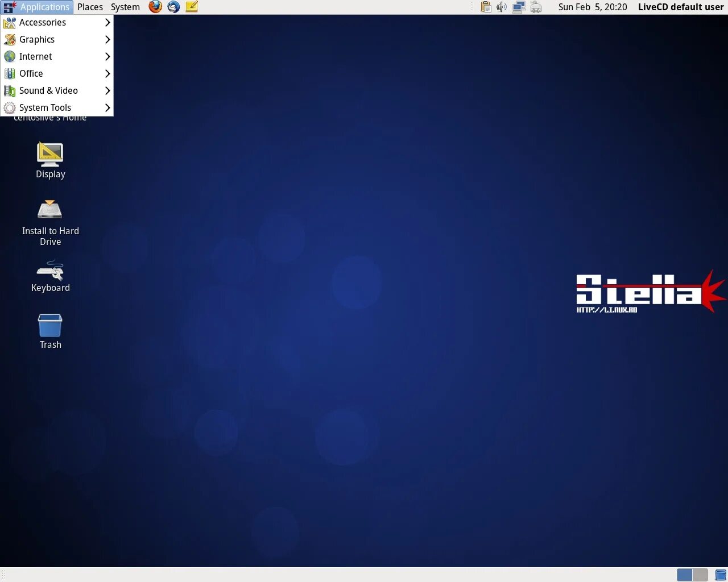Select the Keyboard desktop icon
Image resolution: width=728 pixels, height=582 pixels.
pyautogui.click(x=50, y=277)
